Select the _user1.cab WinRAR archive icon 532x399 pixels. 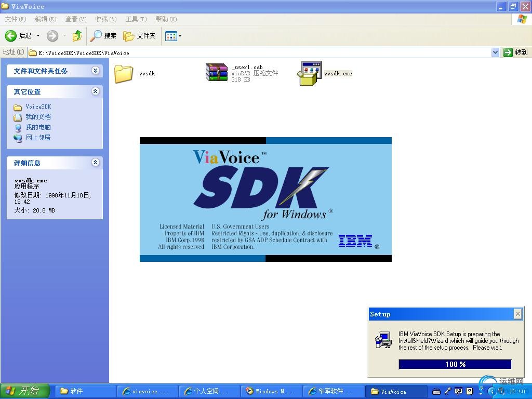coord(217,72)
